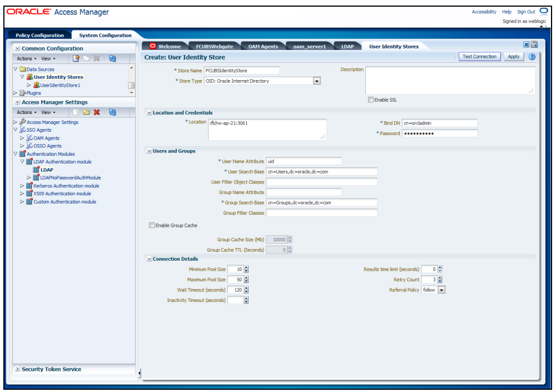Switch to the OAM Agents tab
556x392 pixels.
coord(263,47)
